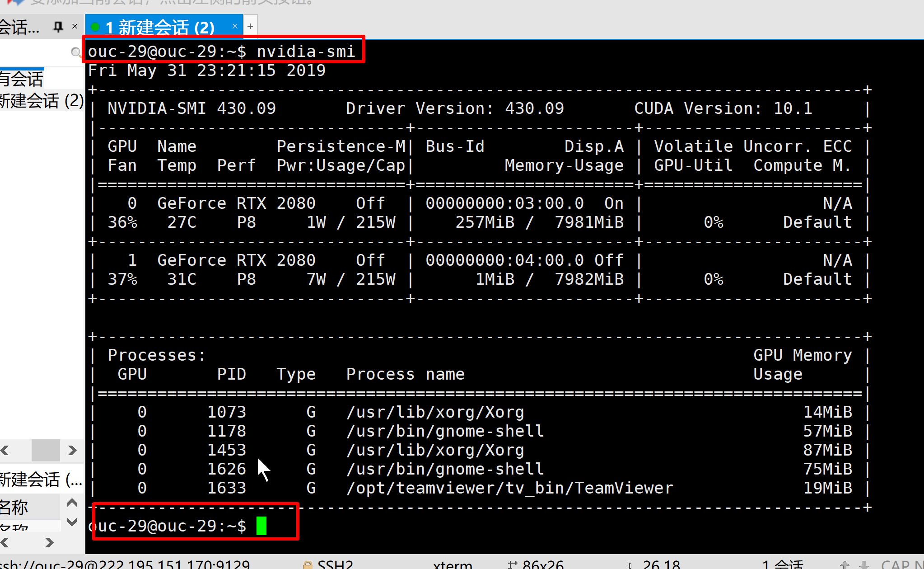This screenshot has width=924, height=569.
Task: Open a new tab with plus button
Action: tap(250, 27)
